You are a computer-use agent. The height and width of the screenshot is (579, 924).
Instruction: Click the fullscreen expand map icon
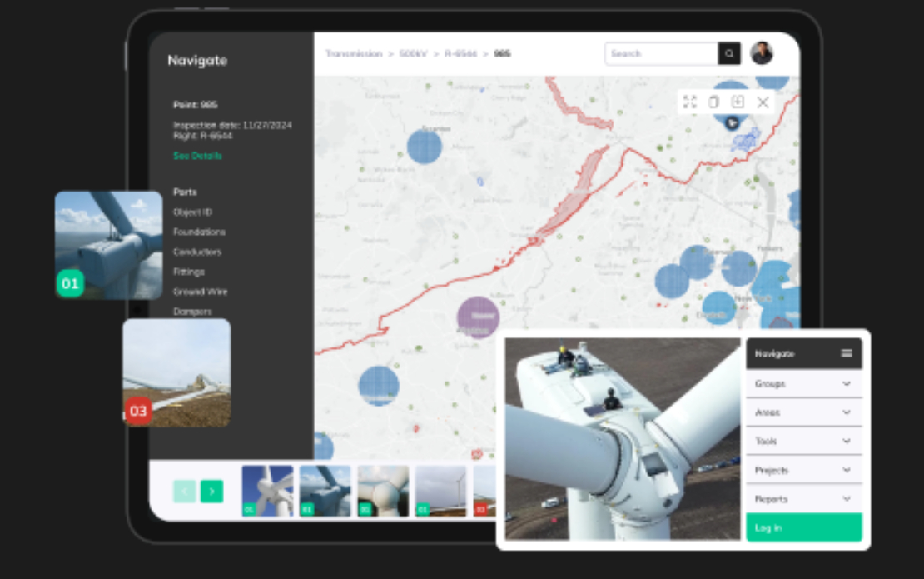click(x=689, y=102)
